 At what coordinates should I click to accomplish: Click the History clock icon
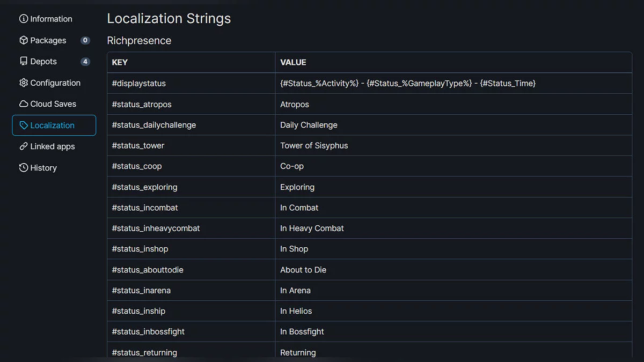[x=24, y=168]
